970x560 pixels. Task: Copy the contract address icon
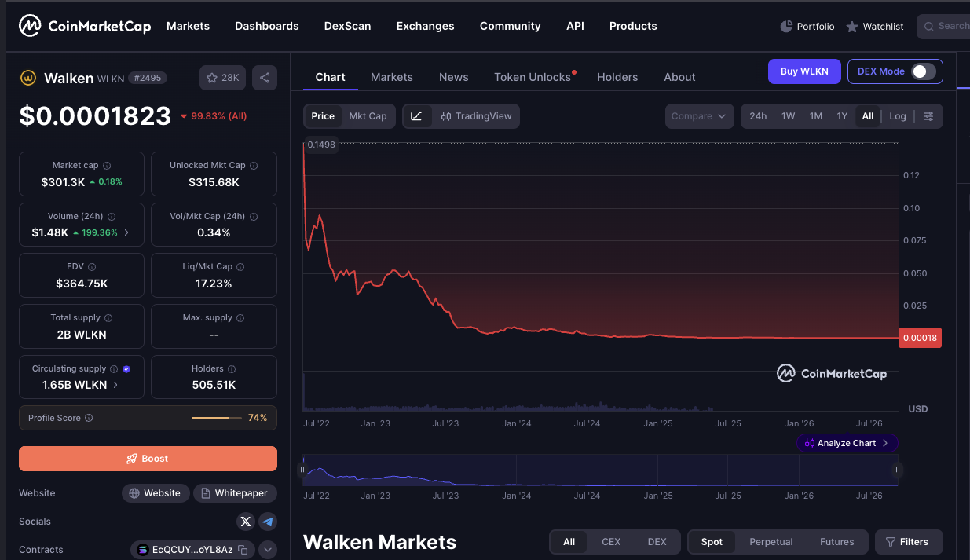click(x=243, y=550)
